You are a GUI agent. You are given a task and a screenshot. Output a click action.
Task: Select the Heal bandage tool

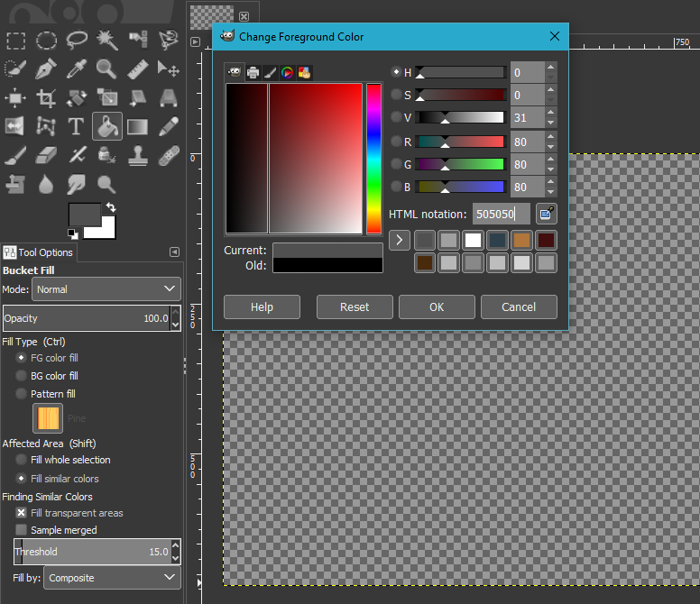[168, 155]
